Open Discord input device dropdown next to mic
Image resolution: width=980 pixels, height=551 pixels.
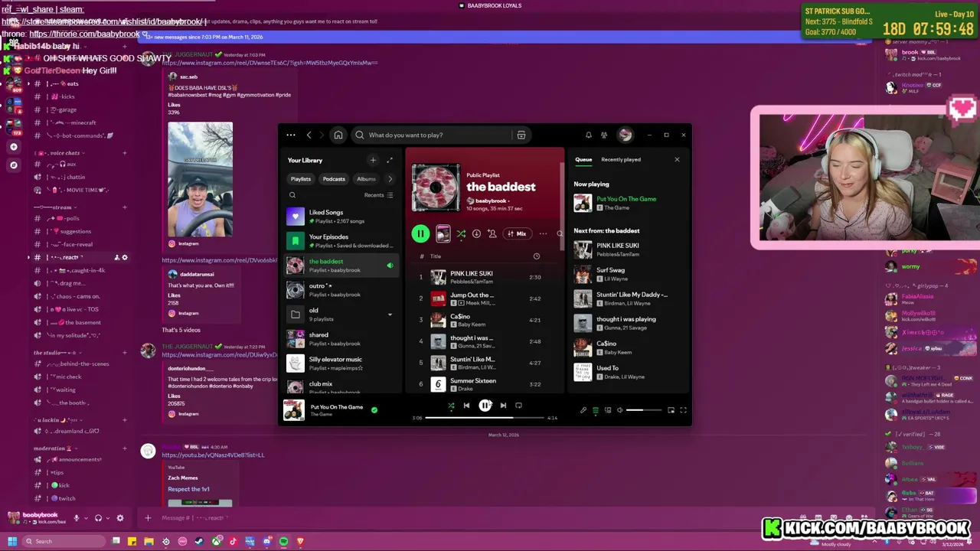click(x=85, y=518)
